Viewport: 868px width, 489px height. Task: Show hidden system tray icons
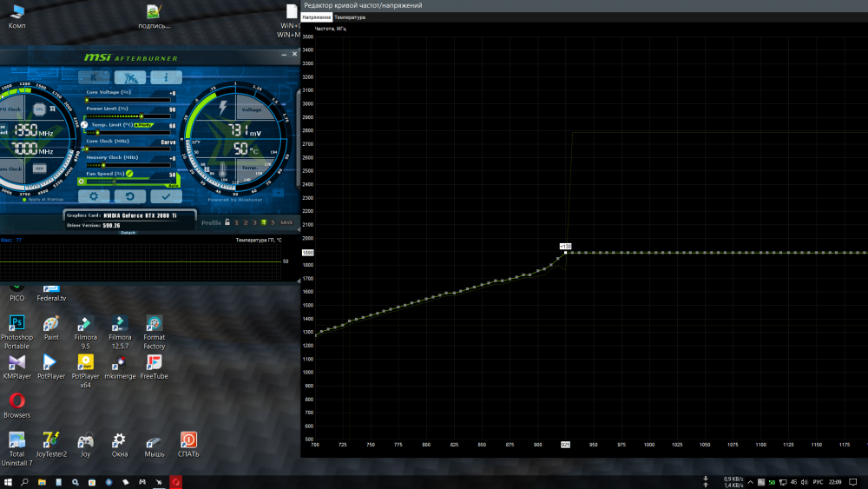click(705, 481)
